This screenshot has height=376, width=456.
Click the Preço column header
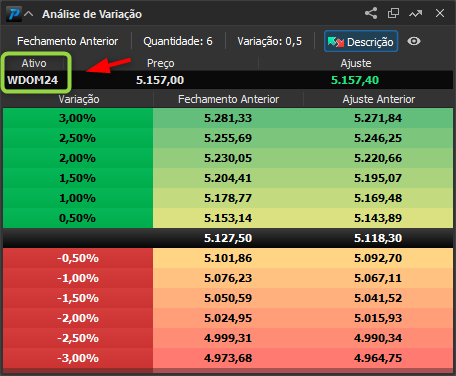(x=161, y=63)
